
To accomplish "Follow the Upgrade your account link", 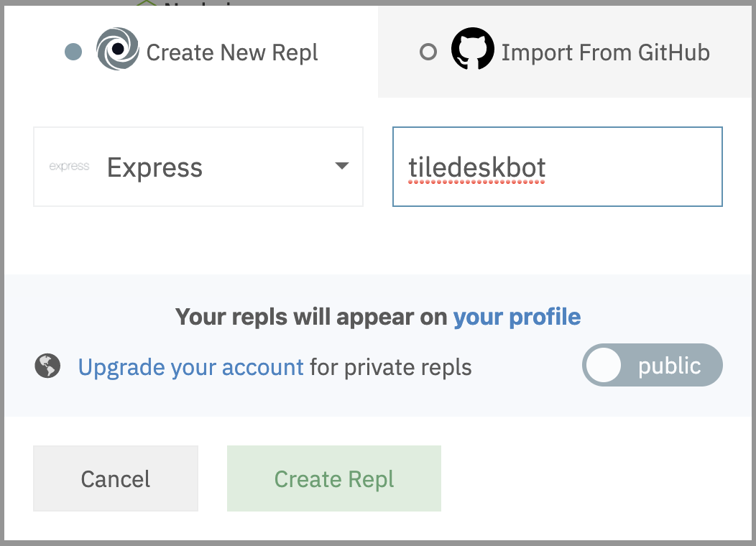I will tap(190, 367).
